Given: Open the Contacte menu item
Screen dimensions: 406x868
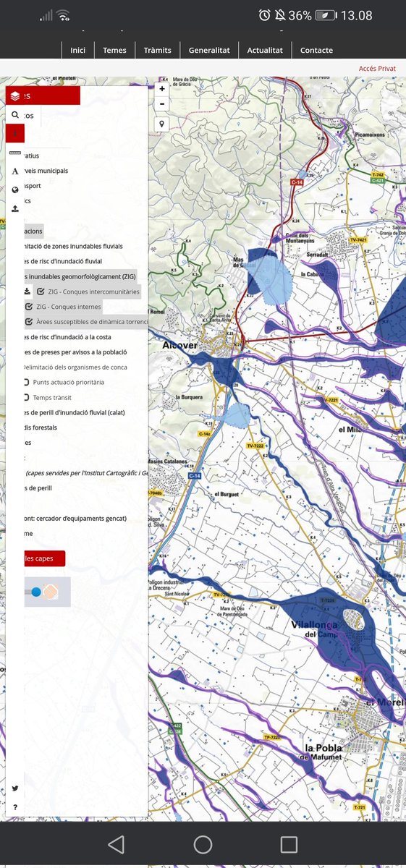Looking at the screenshot, I should (316, 50).
